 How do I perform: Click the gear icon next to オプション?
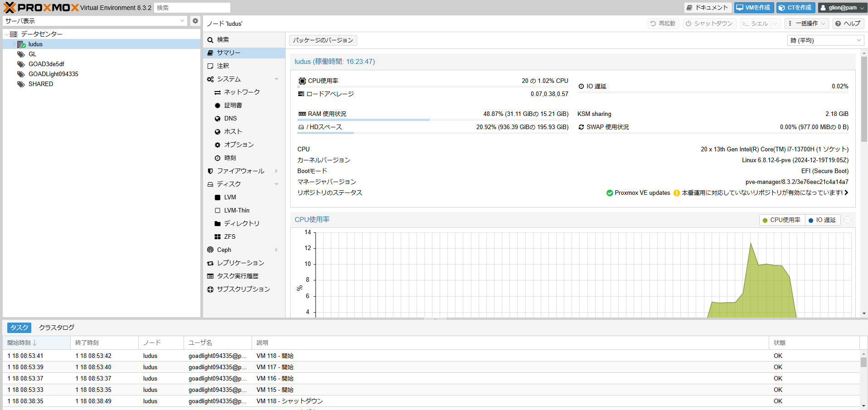(218, 145)
